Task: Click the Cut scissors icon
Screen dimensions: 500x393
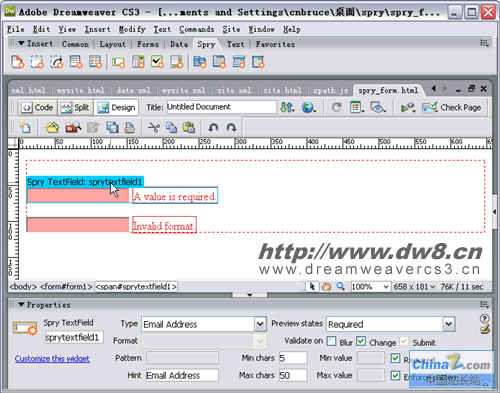Action: point(154,127)
